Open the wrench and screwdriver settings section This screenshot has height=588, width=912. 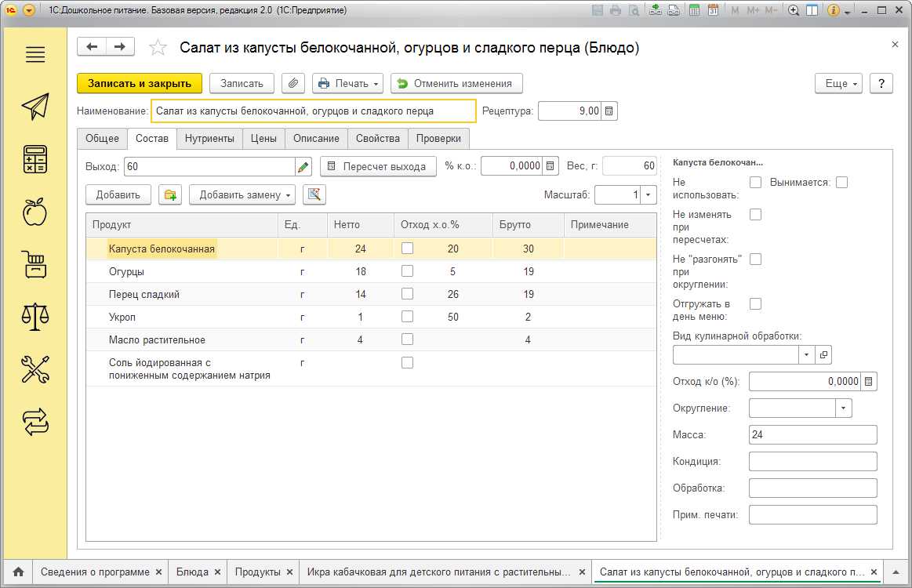click(35, 369)
